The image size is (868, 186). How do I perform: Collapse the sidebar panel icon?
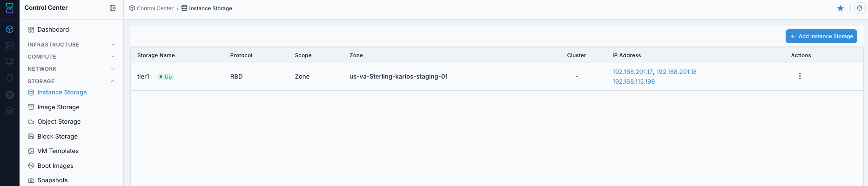(x=113, y=8)
